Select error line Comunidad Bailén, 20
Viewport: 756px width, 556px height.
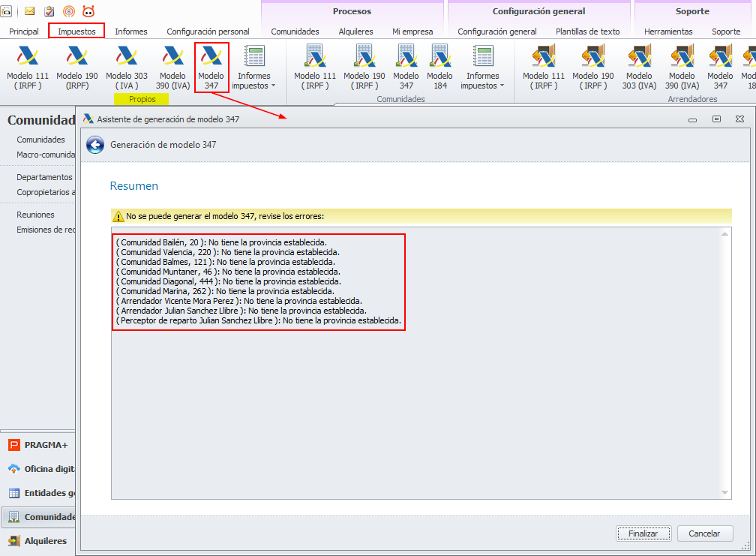click(221, 242)
